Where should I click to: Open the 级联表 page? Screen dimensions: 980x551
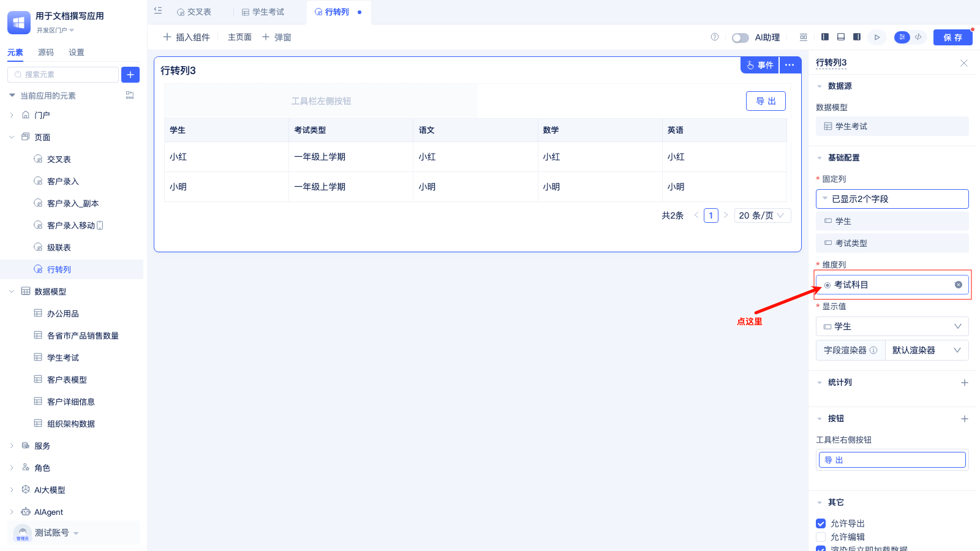[x=59, y=247]
